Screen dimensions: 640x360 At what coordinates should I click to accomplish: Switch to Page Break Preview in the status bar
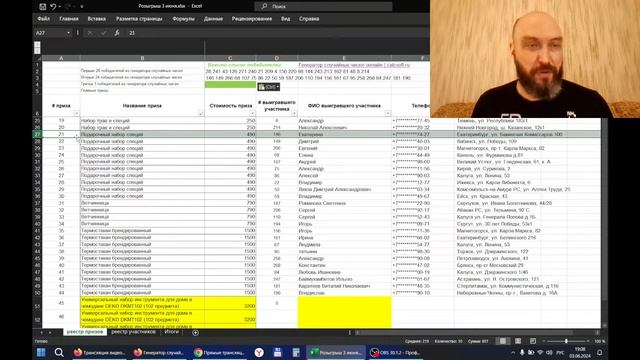pyautogui.click(x=533, y=341)
